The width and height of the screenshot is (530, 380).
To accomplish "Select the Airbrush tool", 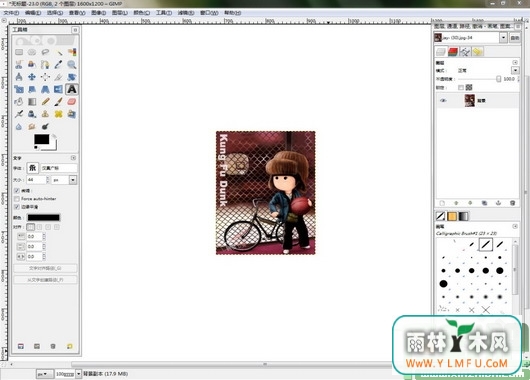I will pos(19,114).
